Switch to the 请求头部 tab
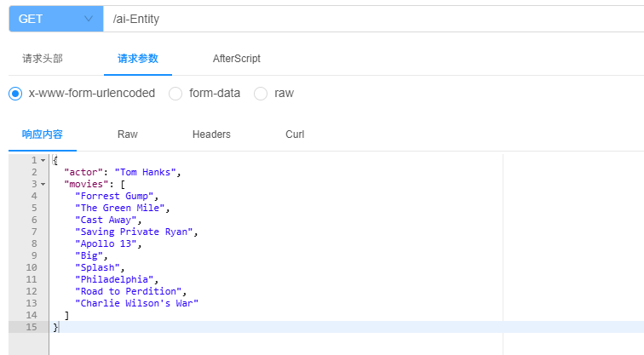Image resolution: width=644 pixels, height=355 pixels. 43,59
